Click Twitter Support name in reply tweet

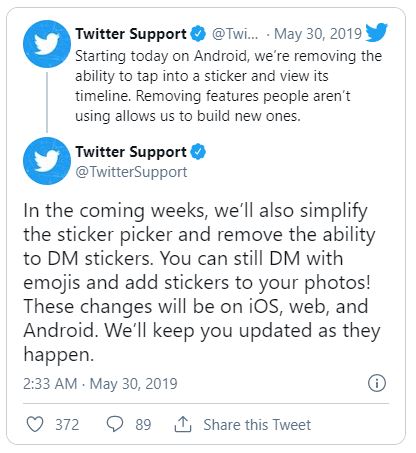[131, 152]
